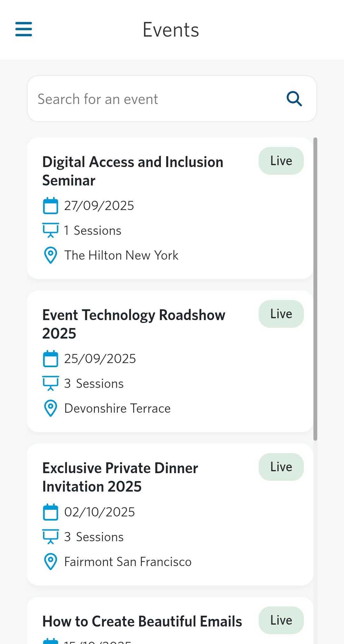
Task: Open How to Create Beautiful Emails event
Action: click(x=142, y=621)
